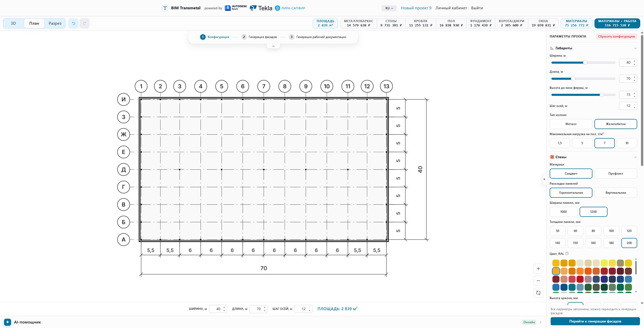Zoom in with the plus icon
The width and height of the screenshot is (644, 328).
pyautogui.click(x=538, y=269)
